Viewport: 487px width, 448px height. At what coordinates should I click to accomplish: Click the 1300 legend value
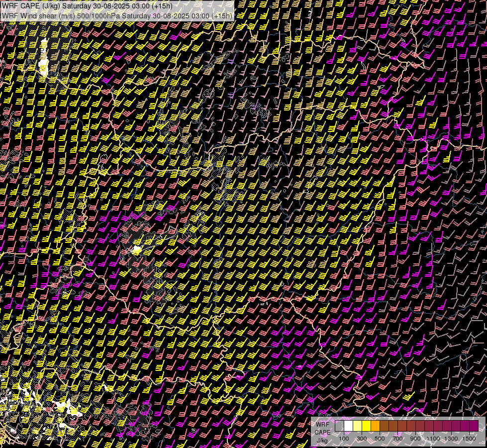451,439
